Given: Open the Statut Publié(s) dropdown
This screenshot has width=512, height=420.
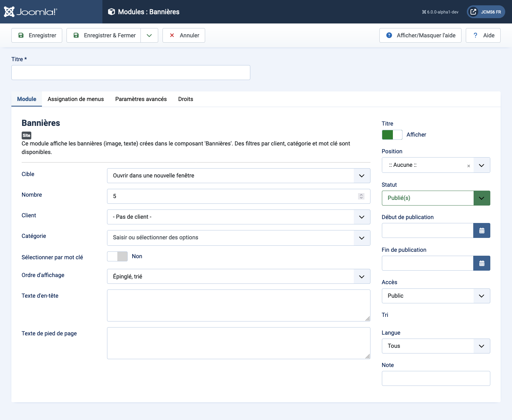Looking at the screenshot, I should (436, 198).
